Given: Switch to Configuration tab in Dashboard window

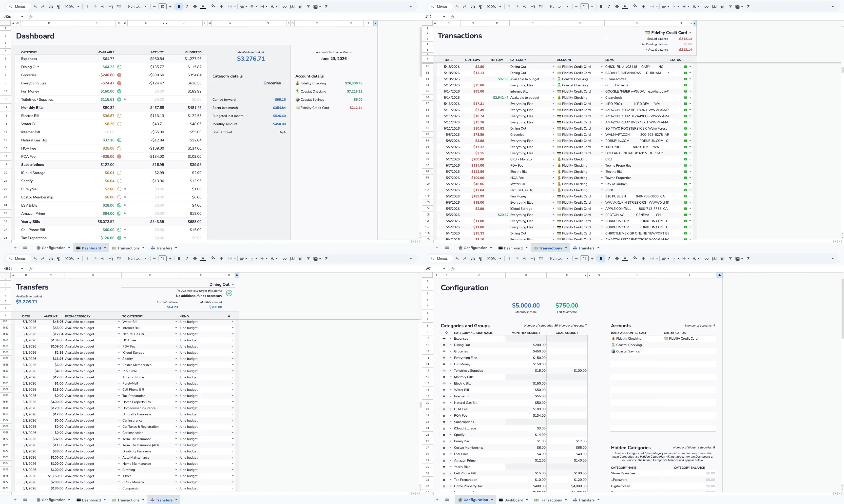Looking at the screenshot, I should 53,248.
